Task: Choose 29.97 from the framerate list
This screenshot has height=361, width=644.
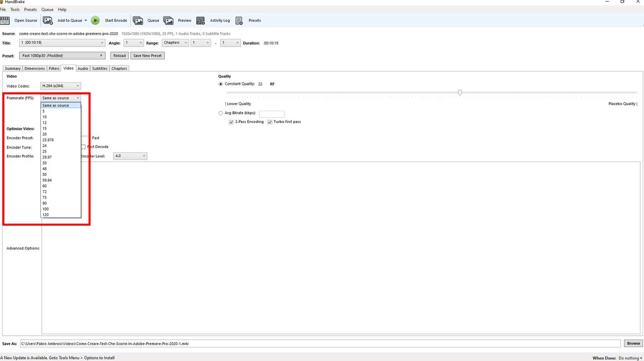Action: click(47, 157)
